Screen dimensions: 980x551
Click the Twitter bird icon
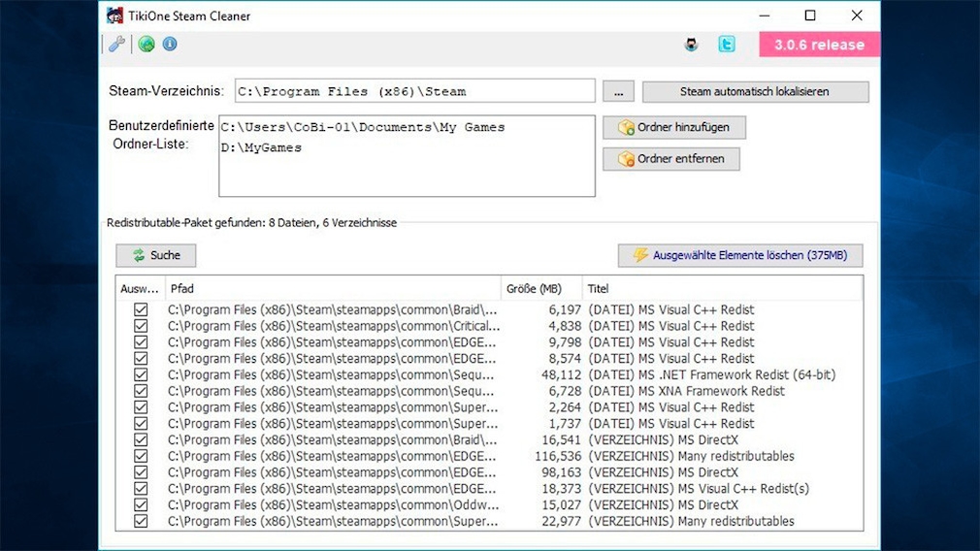tap(726, 44)
